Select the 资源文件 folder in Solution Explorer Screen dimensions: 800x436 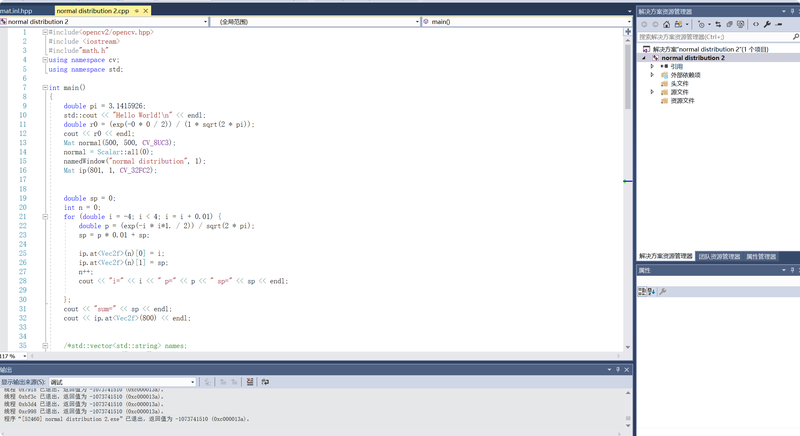pyautogui.click(x=682, y=101)
